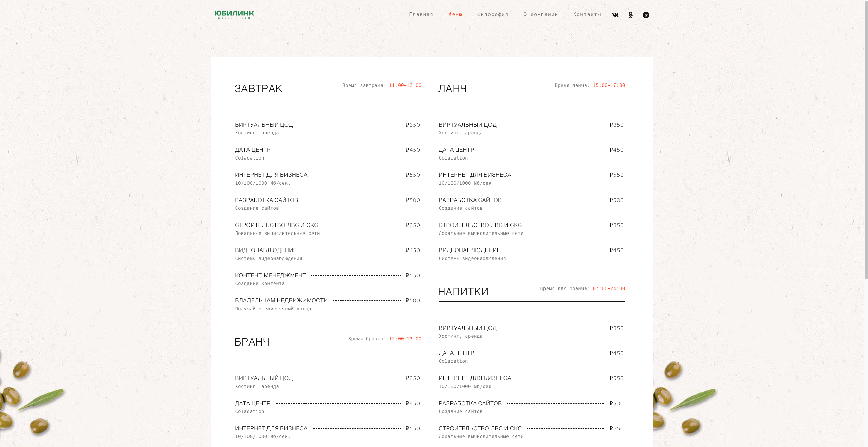Click Виртуальный ЦОД under Завтрак
The width and height of the screenshot is (868, 447).
tap(264, 125)
